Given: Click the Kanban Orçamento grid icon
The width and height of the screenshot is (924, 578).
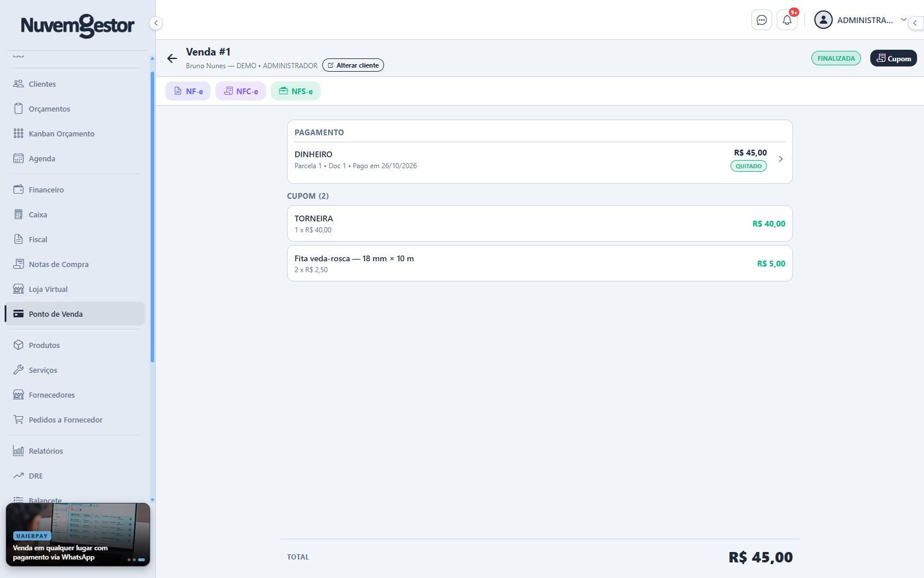Looking at the screenshot, I should point(18,134).
